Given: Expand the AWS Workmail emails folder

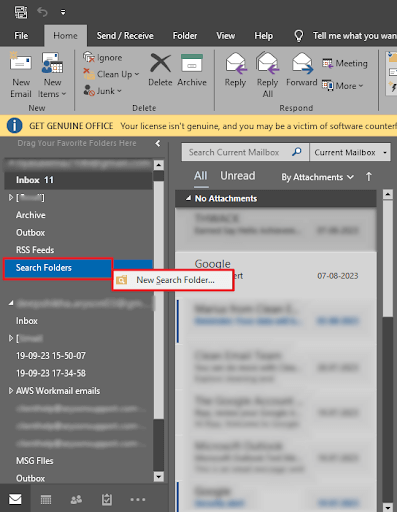Looking at the screenshot, I should coord(11,391).
